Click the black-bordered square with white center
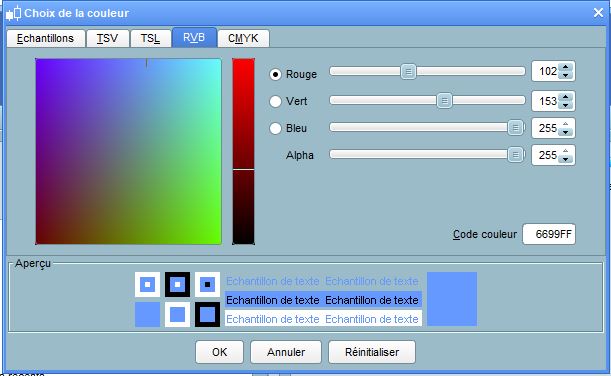Viewport: 611px width, 376px height. tap(177, 284)
